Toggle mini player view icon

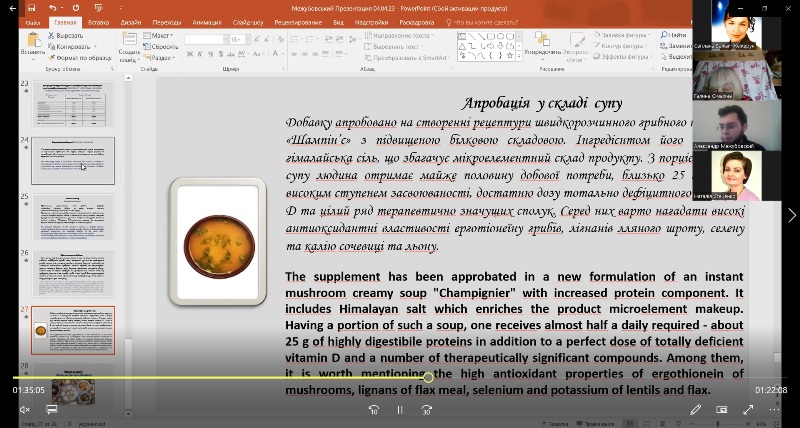pos(722,409)
